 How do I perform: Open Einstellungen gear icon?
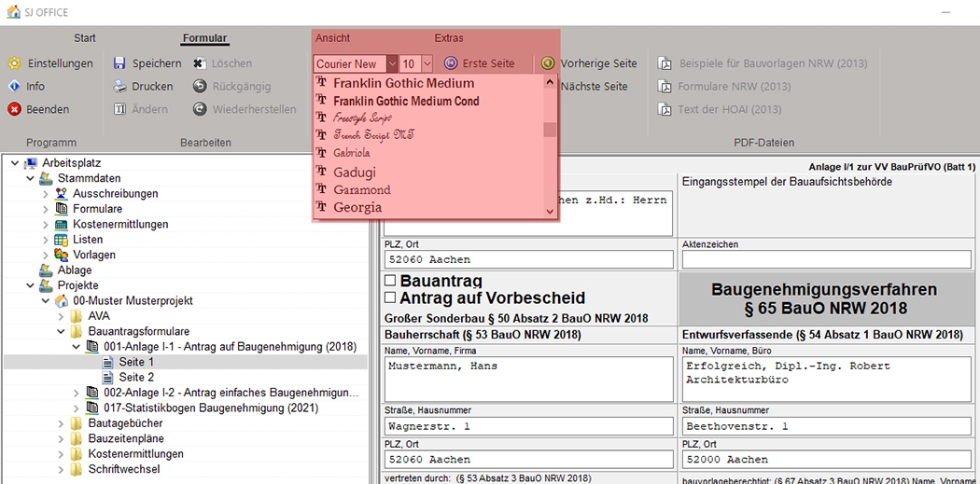coord(14,63)
